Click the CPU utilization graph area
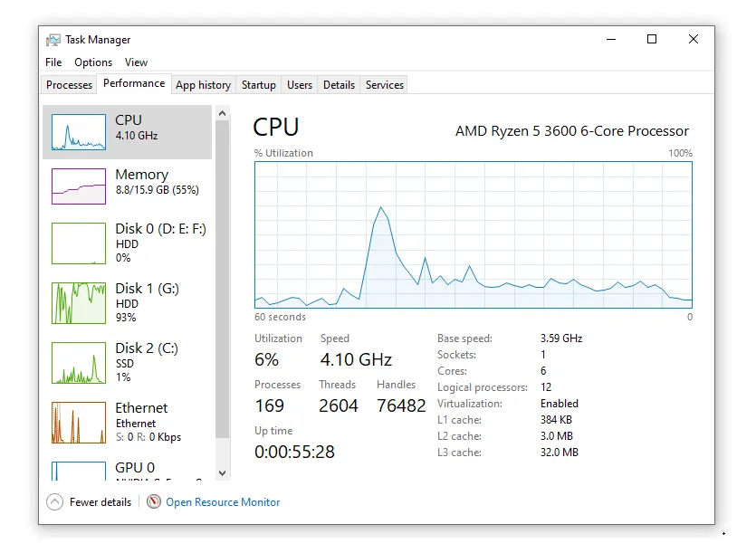Screen dimensions: 756x553 point(473,235)
